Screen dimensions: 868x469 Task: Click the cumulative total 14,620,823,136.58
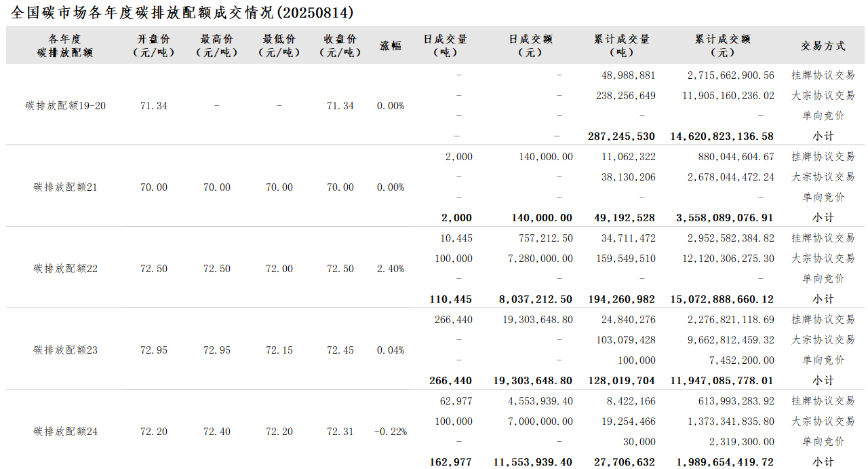[x=722, y=136]
